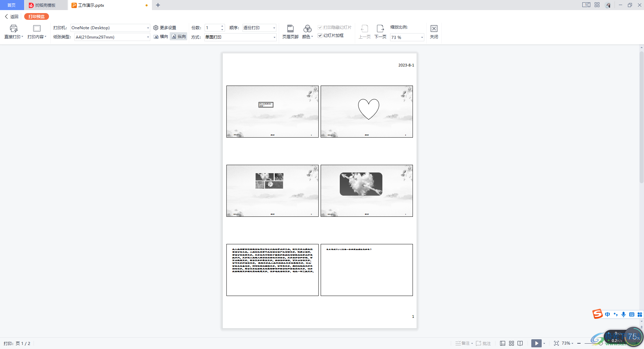Screen dimensions: 644x349
Task: Click the vertical scrollbar on the right
Action: 641,117
